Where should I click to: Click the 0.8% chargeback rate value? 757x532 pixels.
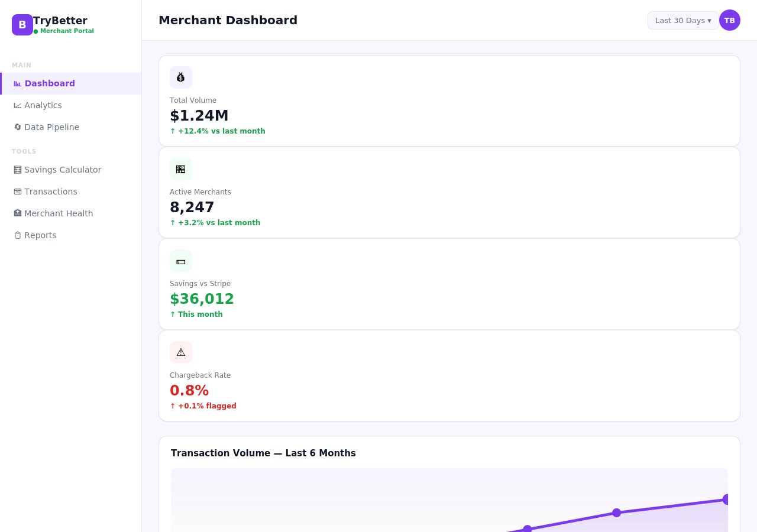(x=189, y=391)
